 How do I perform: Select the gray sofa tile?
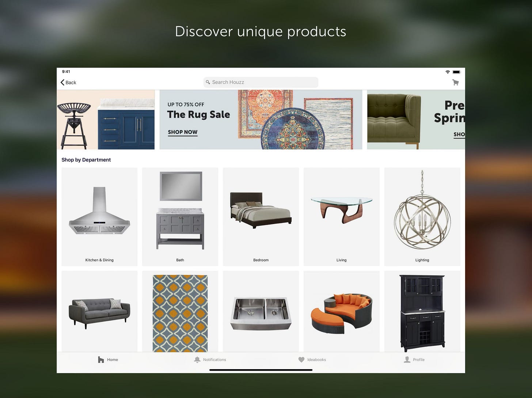pyautogui.click(x=99, y=311)
